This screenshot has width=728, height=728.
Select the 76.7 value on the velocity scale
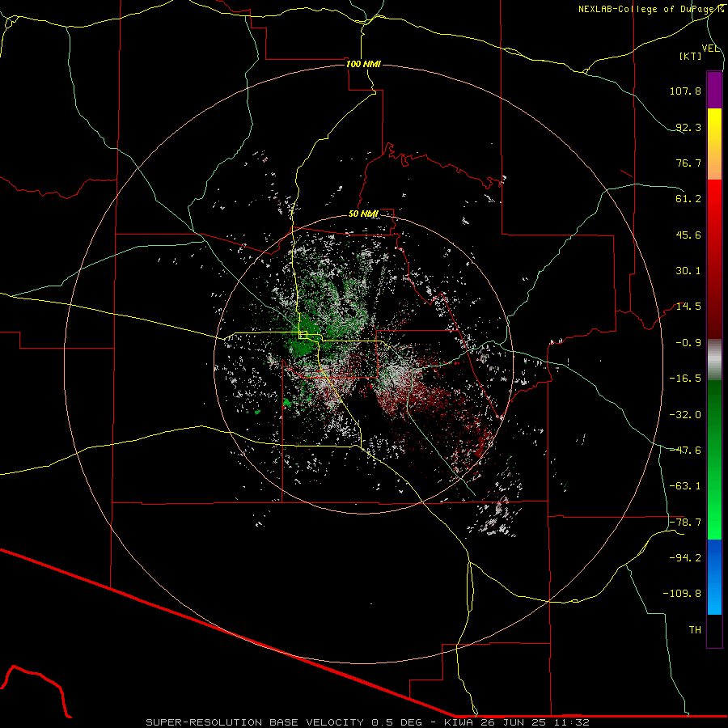point(688,163)
